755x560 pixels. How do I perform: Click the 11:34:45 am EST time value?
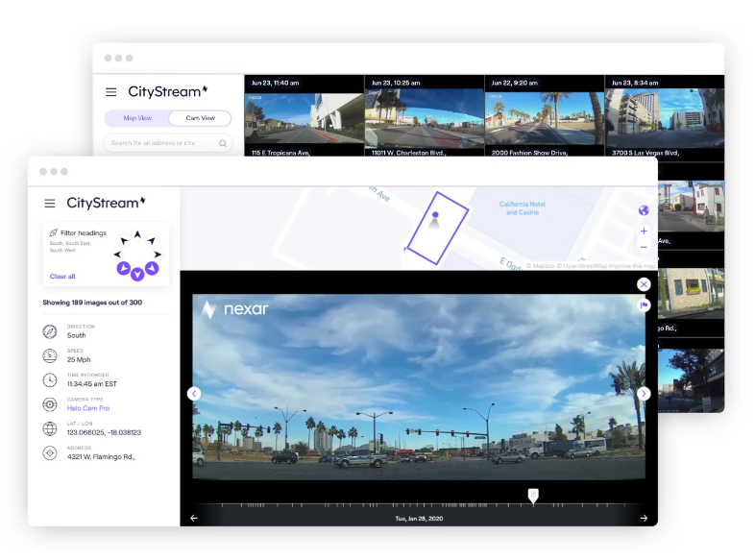tap(92, 384)
